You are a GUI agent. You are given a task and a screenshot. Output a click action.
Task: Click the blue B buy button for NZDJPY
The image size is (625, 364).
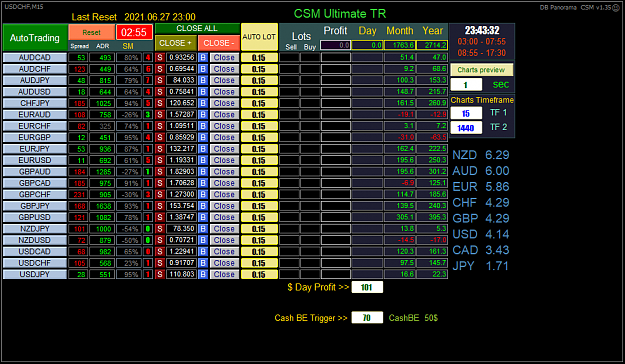203,229
